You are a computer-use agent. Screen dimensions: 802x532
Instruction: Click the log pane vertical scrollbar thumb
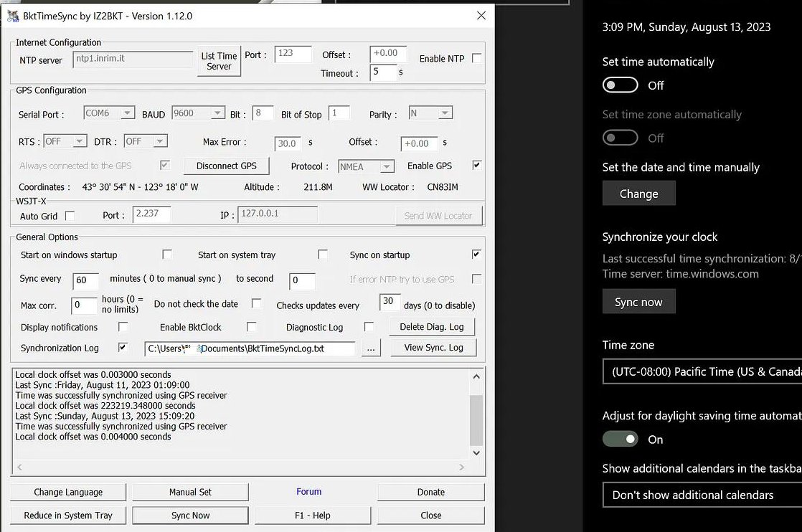476,419
